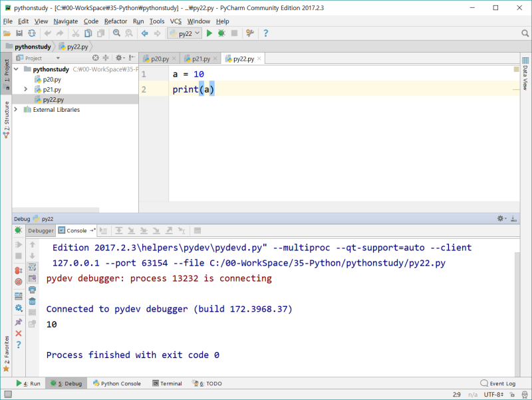Toggle Mute Breakpoints in the debug sidebar
This screenshot has height=400, width=532.
click(x=19, y=282)
